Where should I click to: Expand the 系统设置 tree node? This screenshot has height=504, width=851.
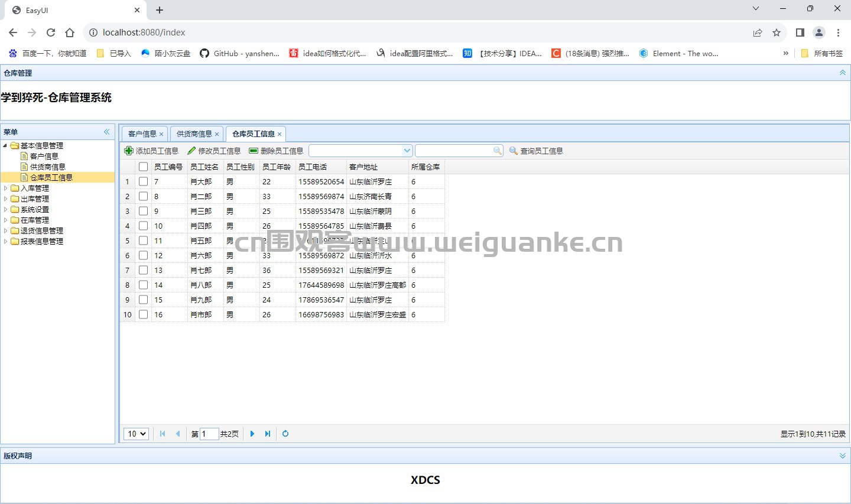pos(5,209)
